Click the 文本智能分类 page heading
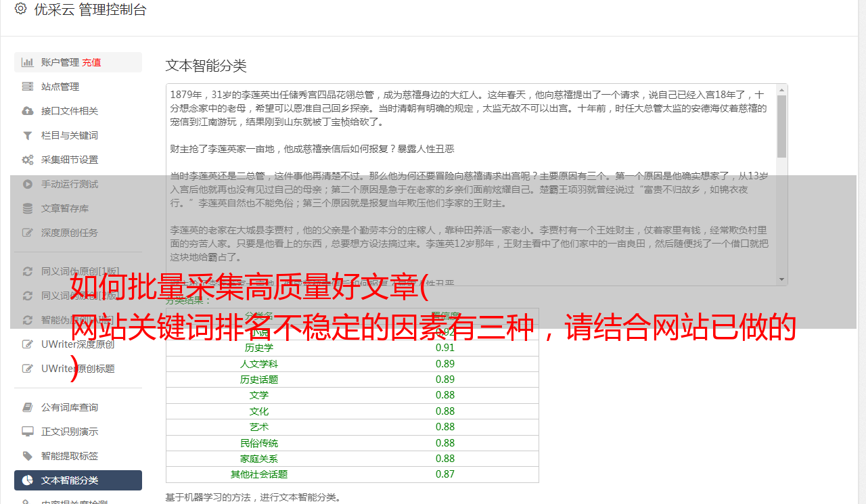 pyautogui.click(x=206, y=66)
